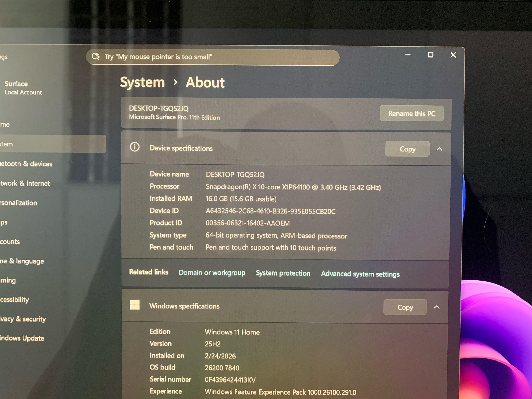Minimize the Settings window

coord(408,55)
